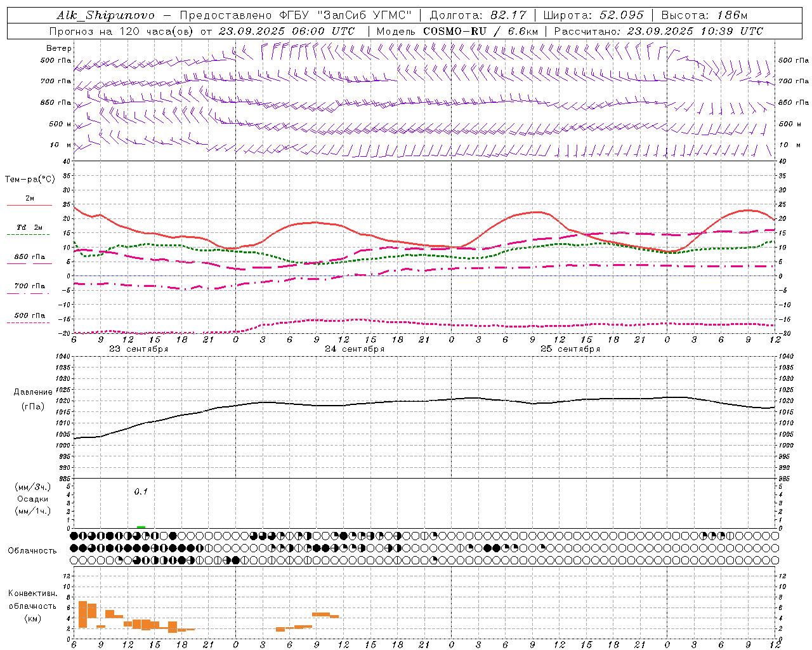Image resolution: width=812 pixels, height=650 pixels.
Task: Click the date label 23 сентября
Action: (x=138, y=349)
